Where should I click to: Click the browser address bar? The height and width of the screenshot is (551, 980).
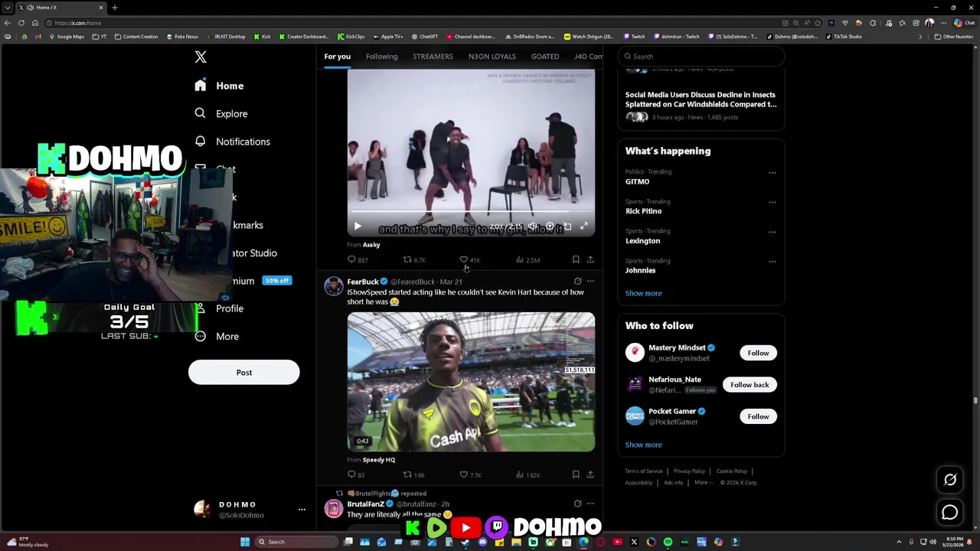coord(413,23)
